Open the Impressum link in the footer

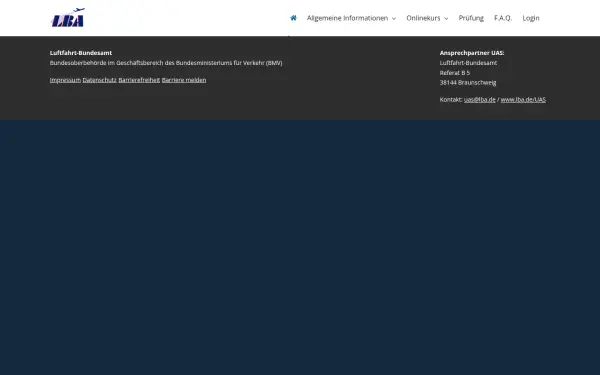coord(65,80)
